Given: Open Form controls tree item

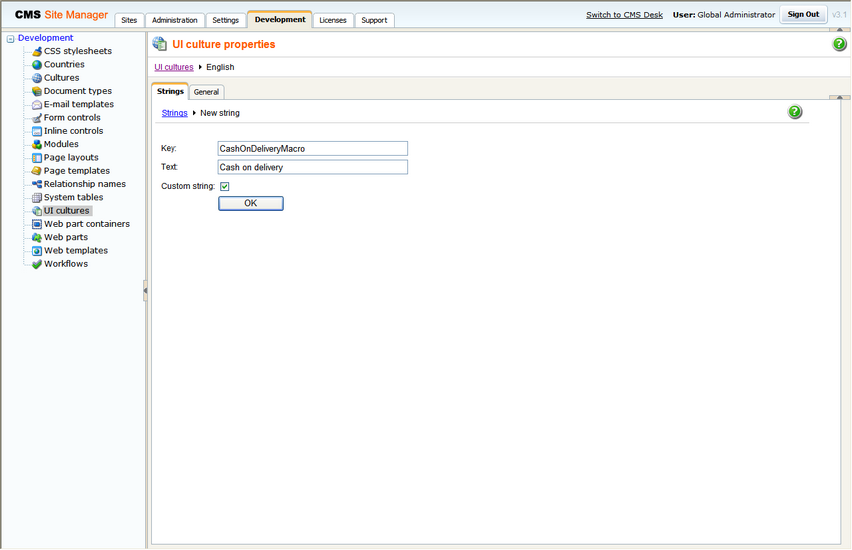Looking at the screenshot, I should point(72,117).
